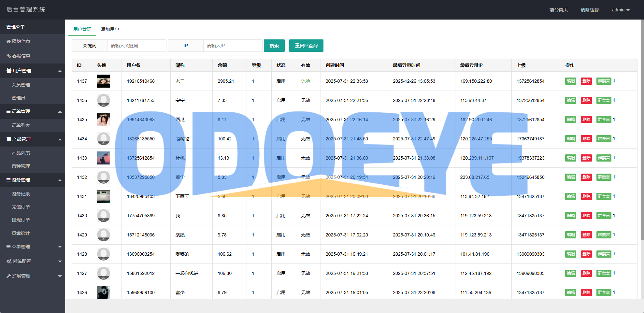Click the 群禁言 button for user 1435

click(604, 120)
